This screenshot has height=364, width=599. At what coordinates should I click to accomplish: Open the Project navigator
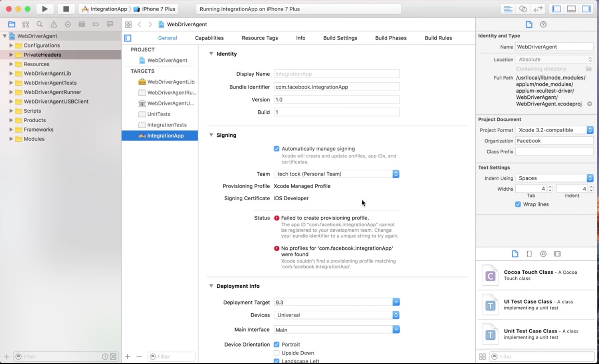(12, 24)
